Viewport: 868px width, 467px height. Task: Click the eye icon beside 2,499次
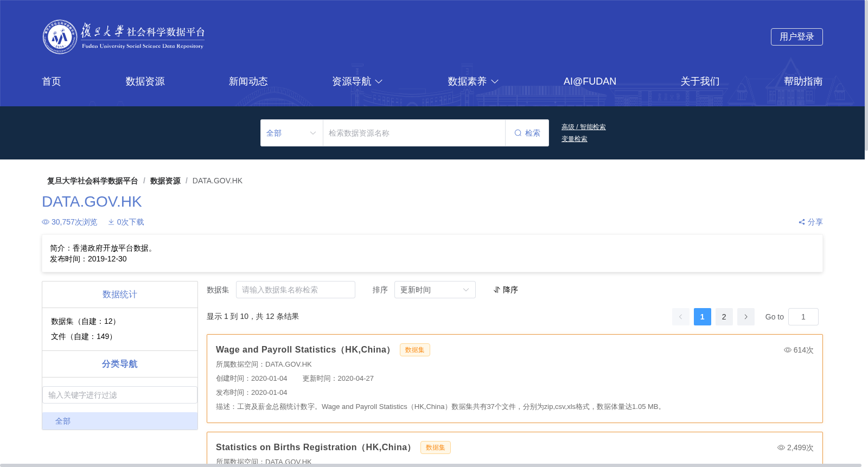tap(781, 447)
